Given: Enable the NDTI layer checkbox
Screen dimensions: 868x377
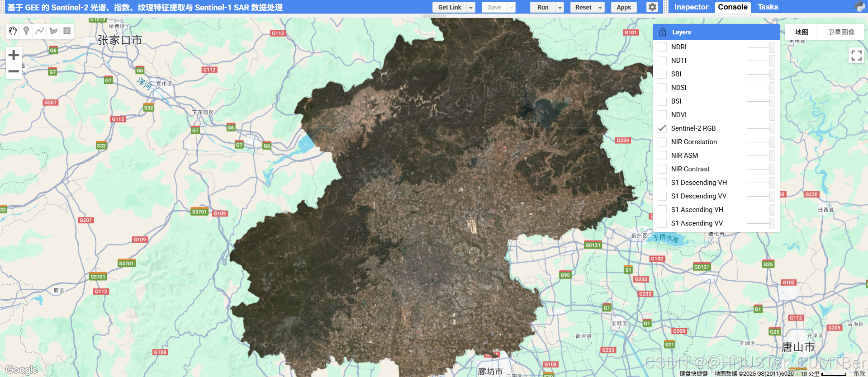Looking at the screenshot, I should (x=662, y=61).
